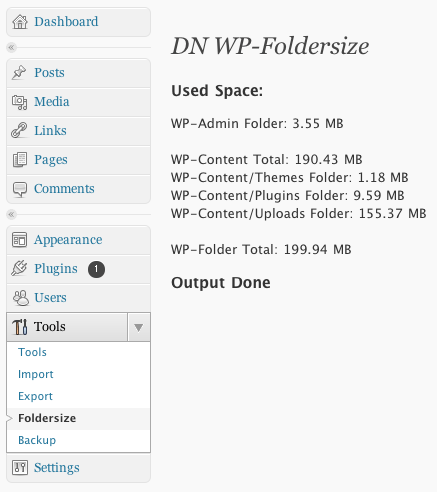The image size is (437, 492).
Task: Click the Links chain icon
Action: click(19, 130)
